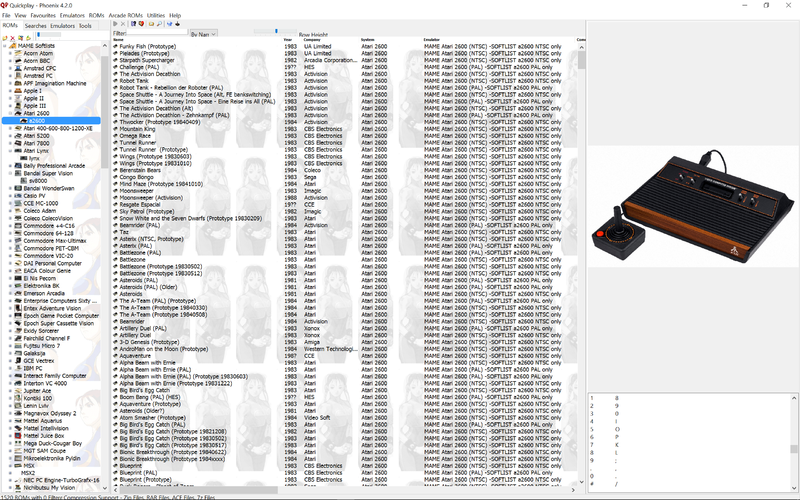
Task: Open the Favourites menu
Action: click(x=43, y=15)
